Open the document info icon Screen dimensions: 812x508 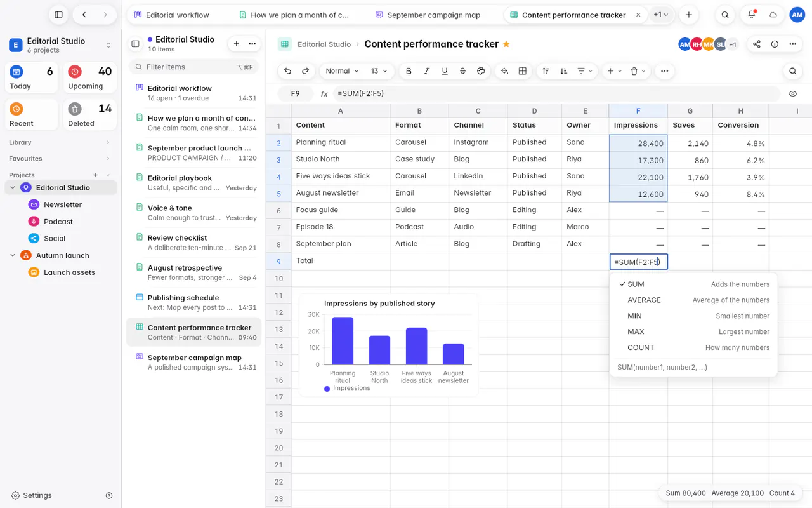click(x=775, y=44)
